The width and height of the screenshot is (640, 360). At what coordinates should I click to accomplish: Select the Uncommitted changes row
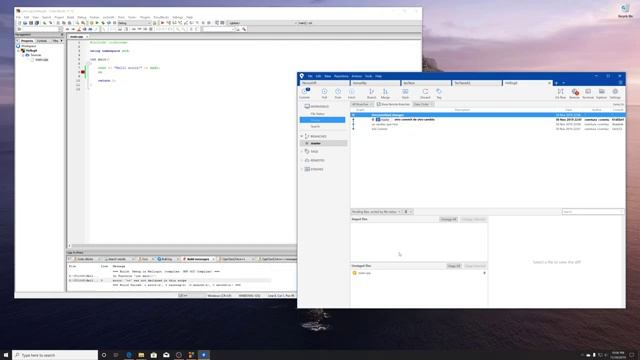point(488,115)
